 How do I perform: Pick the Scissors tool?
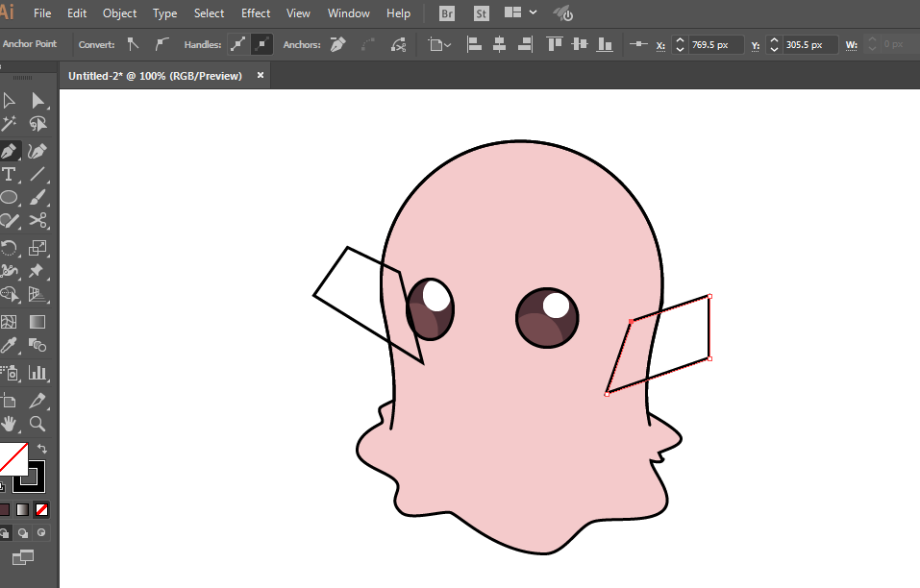coord(37,221)
